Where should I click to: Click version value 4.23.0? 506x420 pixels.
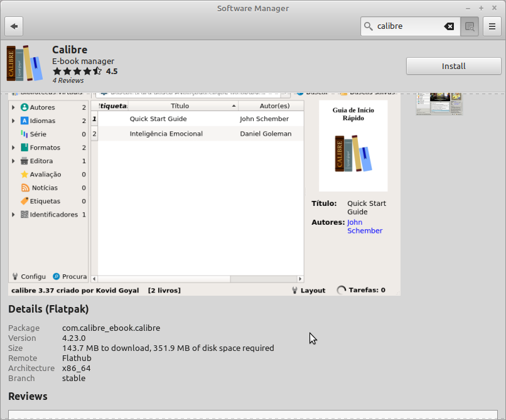[74, 338]
